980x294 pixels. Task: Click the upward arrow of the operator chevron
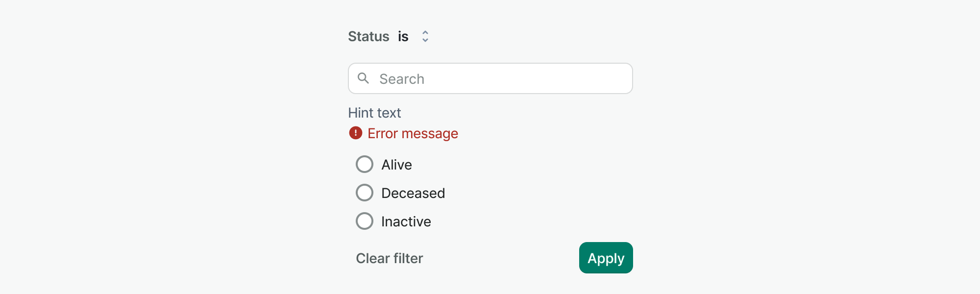coord(425,32)
